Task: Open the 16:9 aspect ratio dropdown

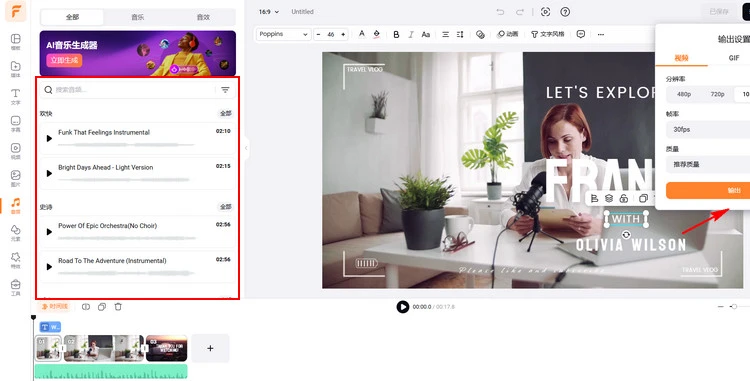Action: (269, 11)
